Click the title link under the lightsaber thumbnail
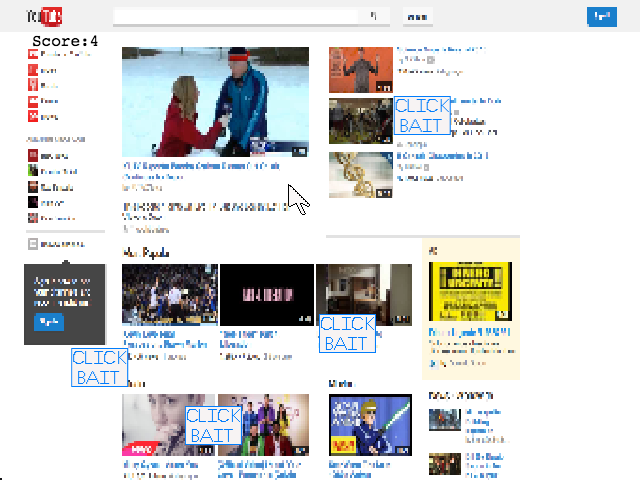 point(359,469)
